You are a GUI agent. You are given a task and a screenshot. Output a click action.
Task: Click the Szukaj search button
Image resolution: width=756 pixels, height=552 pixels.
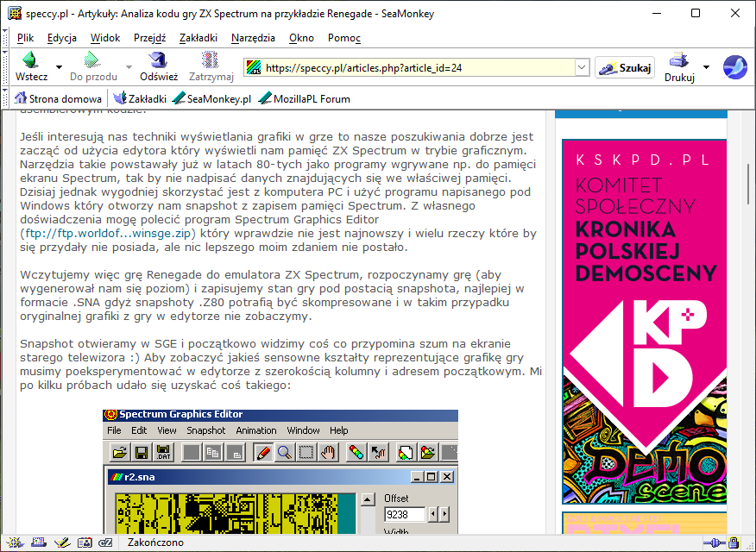625,68
